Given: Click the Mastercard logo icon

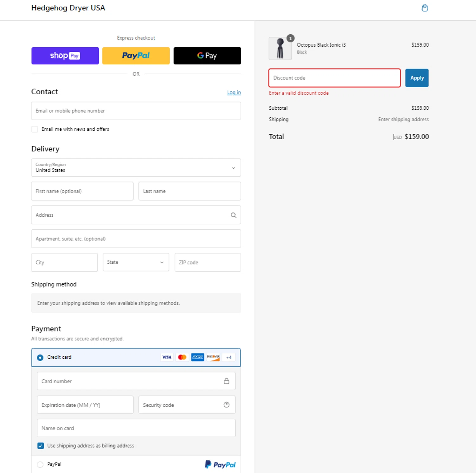Looking at the screenshot, I should pyautogui.click(x=182, y=357).
